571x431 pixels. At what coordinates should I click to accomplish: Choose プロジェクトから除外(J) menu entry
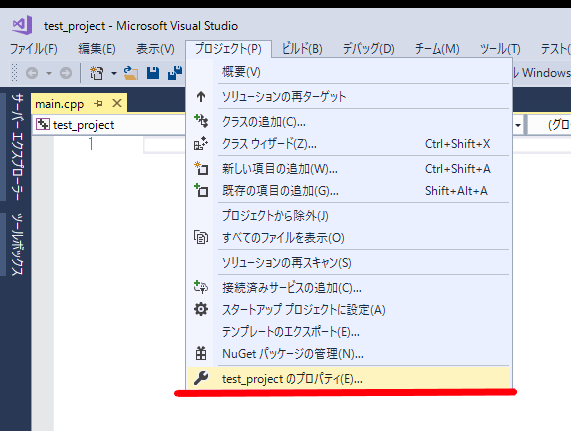349,216
